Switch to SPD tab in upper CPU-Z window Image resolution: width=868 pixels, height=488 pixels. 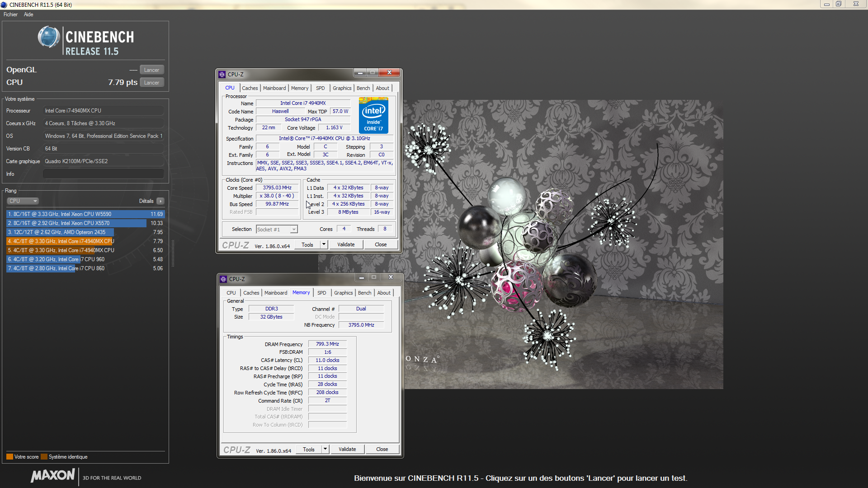tap(321, 88)
